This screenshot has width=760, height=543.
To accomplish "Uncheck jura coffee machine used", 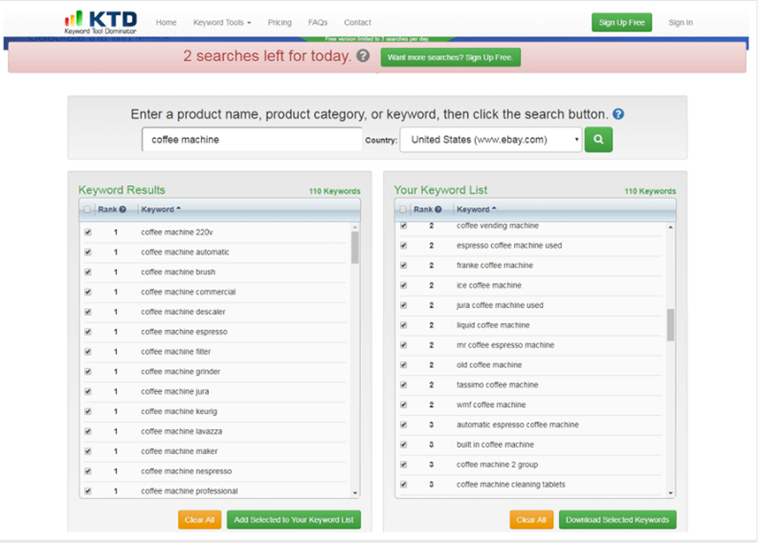I will click(403, 305).
